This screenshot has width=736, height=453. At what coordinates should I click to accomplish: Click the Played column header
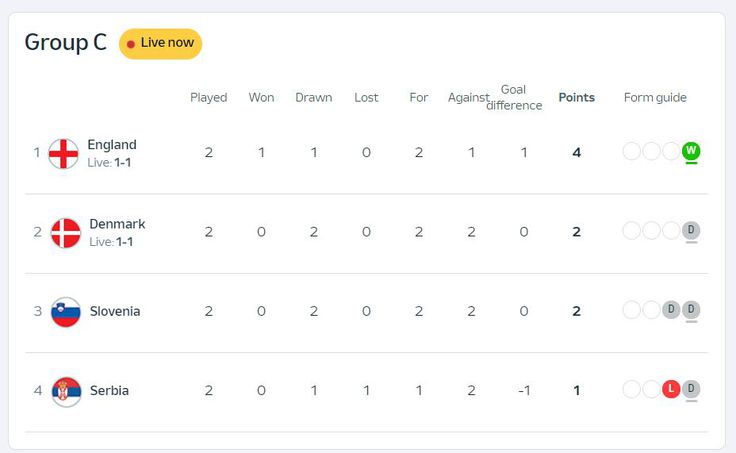coord(209,98)
